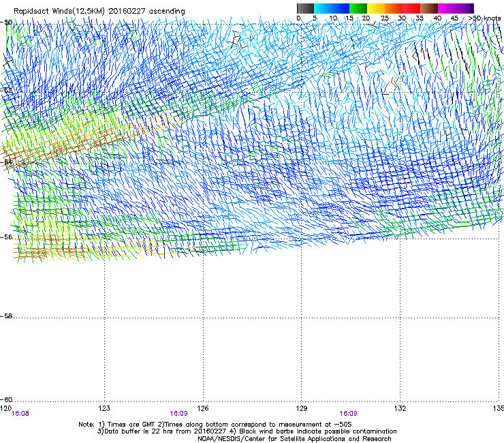The width and height of the screenshot is (504, 443).
Task: Click the '120' longitude axis label
Action: pos(5,408)
